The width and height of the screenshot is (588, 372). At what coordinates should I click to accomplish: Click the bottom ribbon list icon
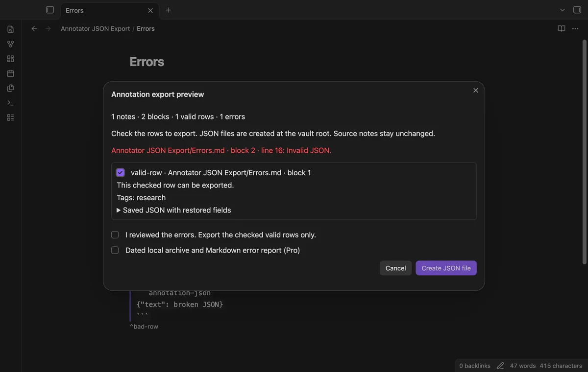click(x=10, y=117)
